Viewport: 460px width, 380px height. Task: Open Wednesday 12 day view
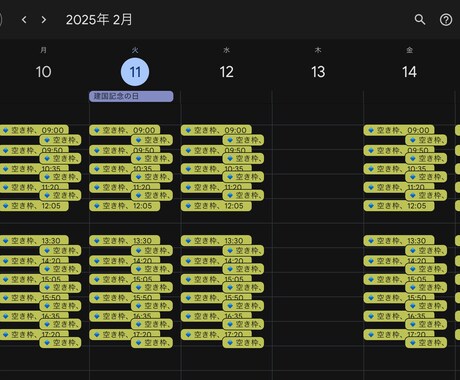tap(226, 72)
